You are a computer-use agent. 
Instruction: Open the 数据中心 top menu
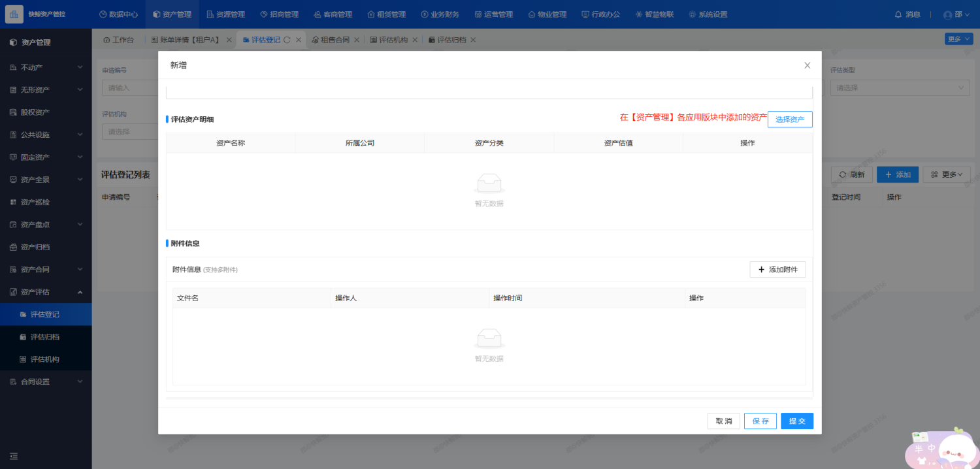(x=118, y=14)
